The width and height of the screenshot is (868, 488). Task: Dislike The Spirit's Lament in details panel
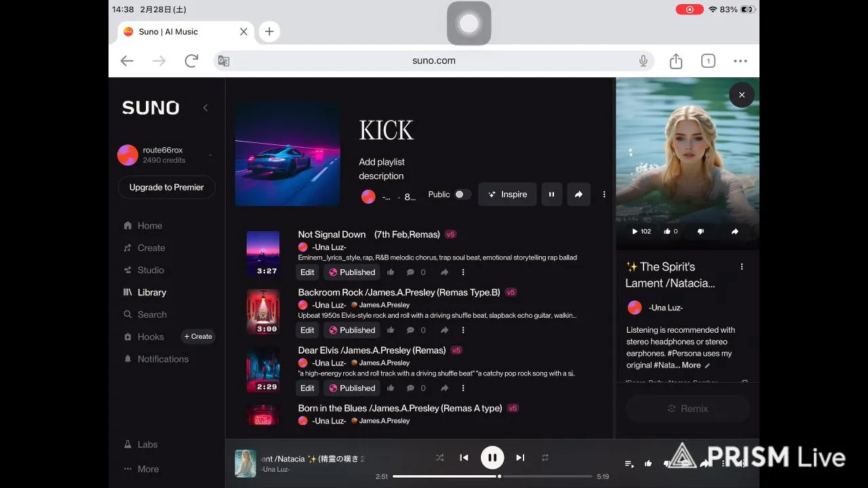[x=701, y=231]
